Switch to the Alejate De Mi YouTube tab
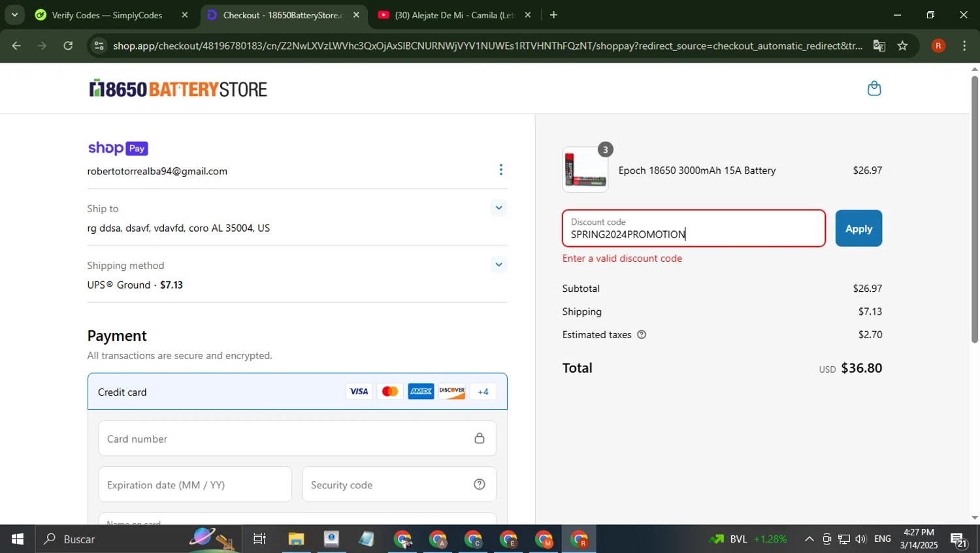 [x=455, y=15]
